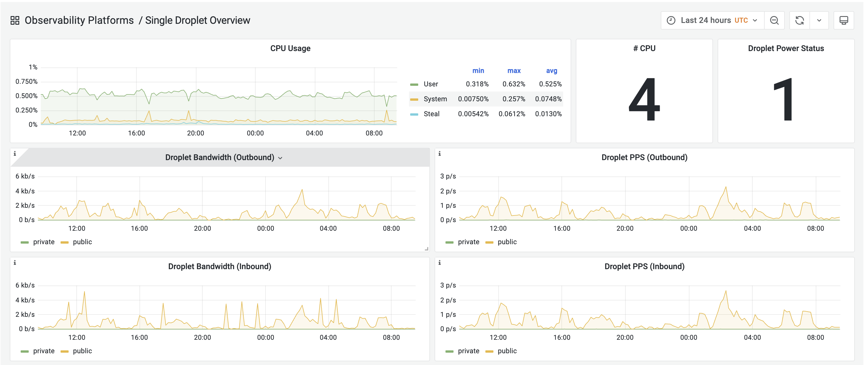
Task: Click the clock icon in the time picker
Action: [x=671, y=20]
